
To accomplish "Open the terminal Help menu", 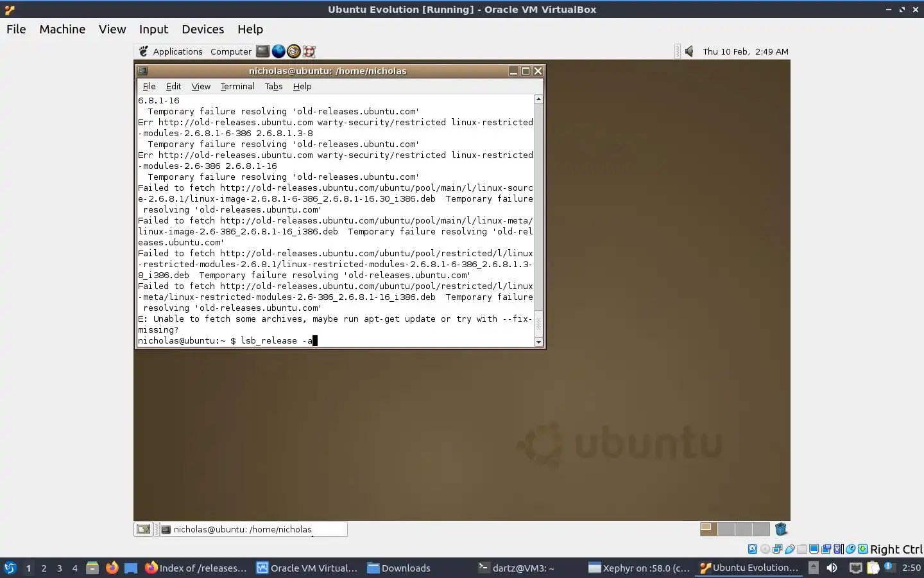I will point(302,86).
